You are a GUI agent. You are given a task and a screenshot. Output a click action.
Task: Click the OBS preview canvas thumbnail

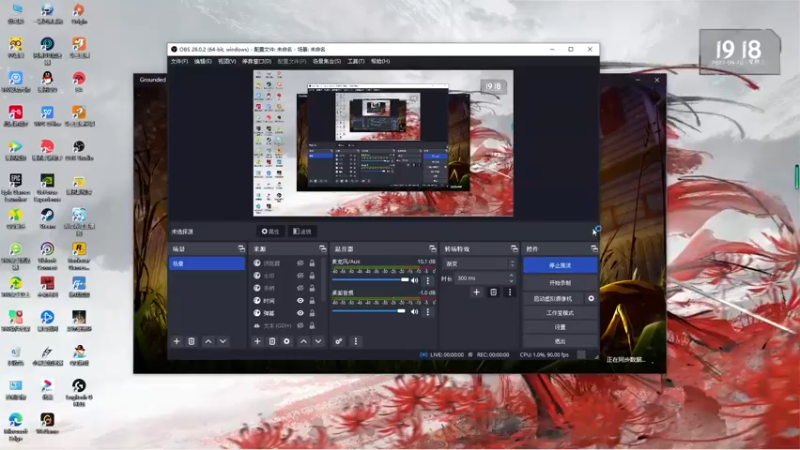(x=383, y=143)
